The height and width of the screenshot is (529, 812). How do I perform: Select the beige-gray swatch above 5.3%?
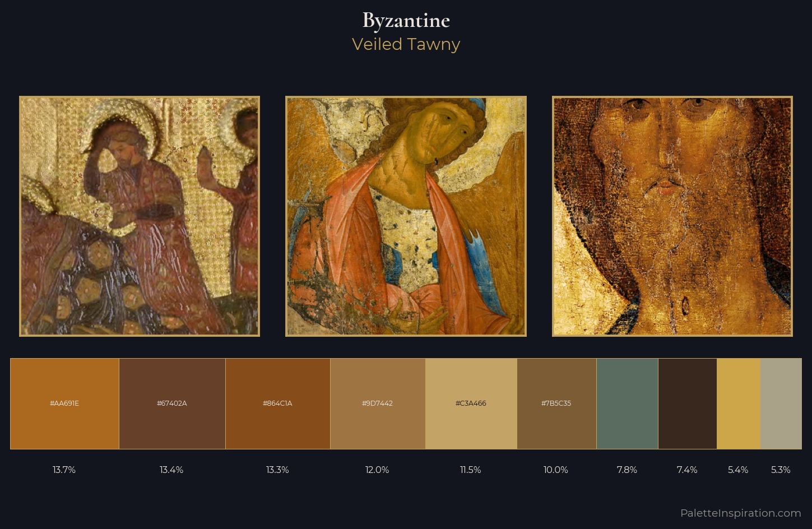point(781,403)
